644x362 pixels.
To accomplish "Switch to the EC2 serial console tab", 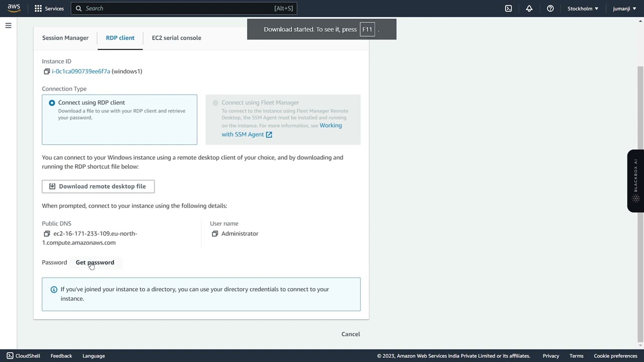I will pyautogui.click(x=177, y=38).
